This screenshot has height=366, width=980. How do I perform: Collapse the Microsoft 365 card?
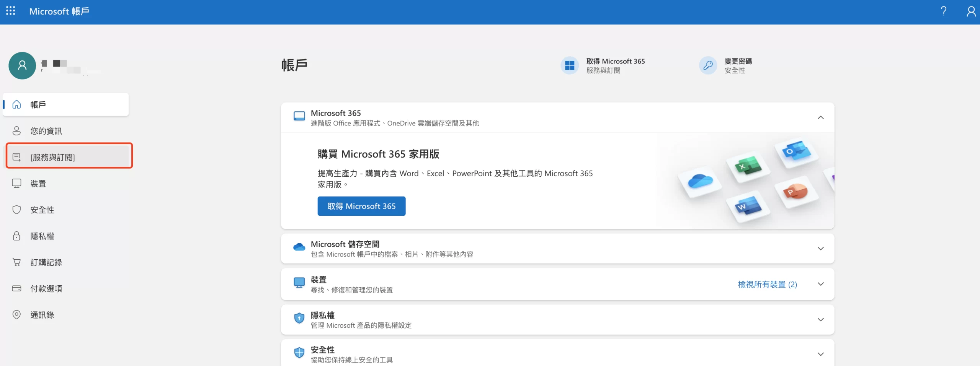(820, 118)
